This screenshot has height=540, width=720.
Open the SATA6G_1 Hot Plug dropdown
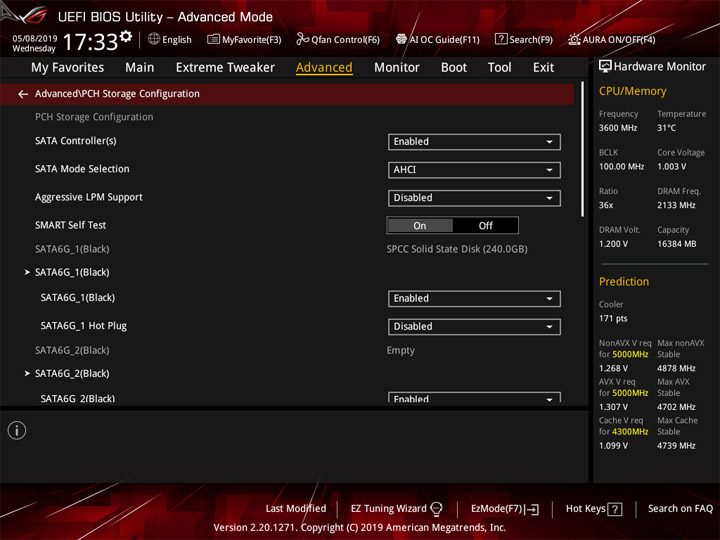474,326
